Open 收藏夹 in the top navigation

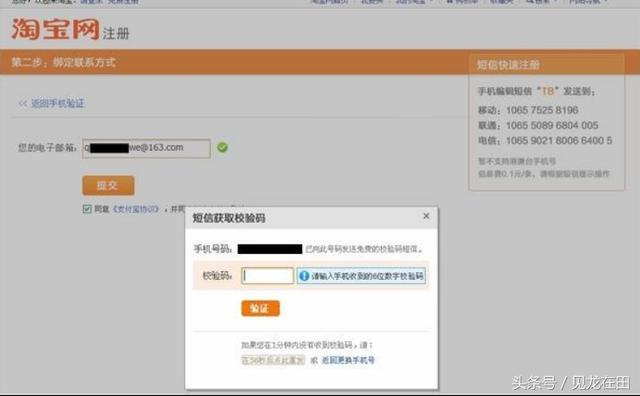(502, 2)
